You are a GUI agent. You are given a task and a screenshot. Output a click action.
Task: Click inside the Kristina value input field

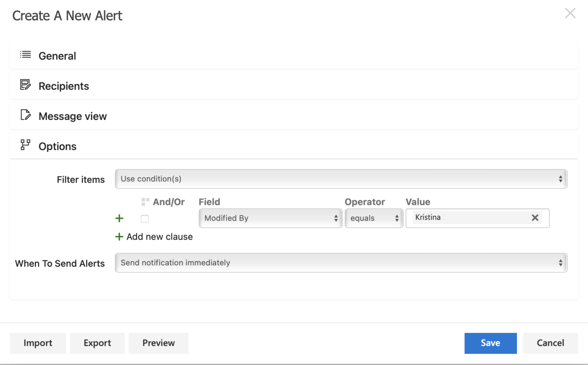(x=459, y=218)
